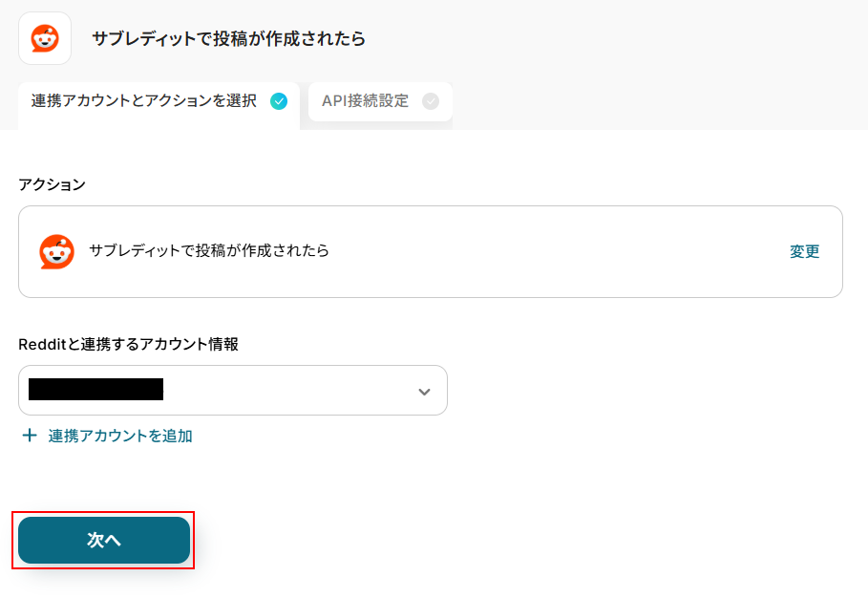Switch to the API接続設定 tab
Viewport: 868px width, 598px height.
[366, 101]
